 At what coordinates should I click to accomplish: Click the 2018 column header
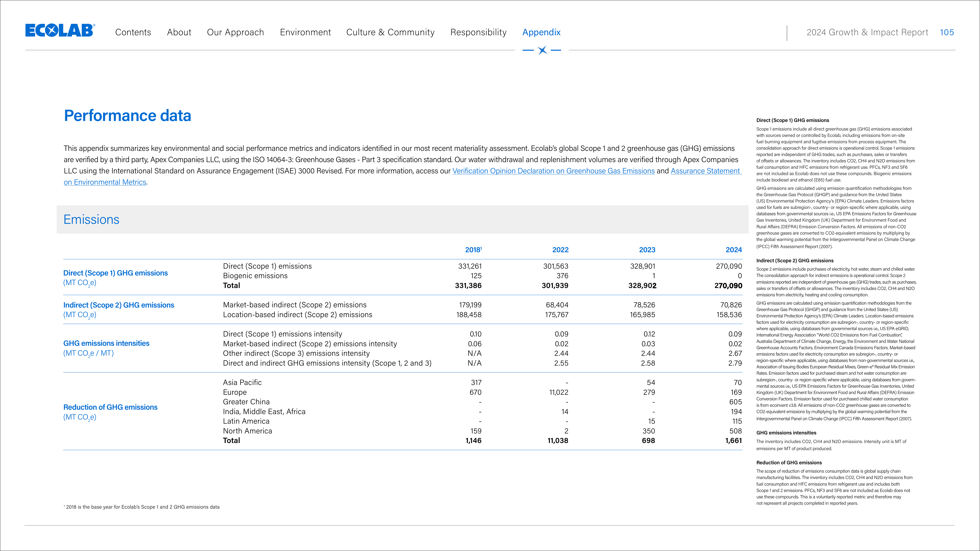(473, 250)
